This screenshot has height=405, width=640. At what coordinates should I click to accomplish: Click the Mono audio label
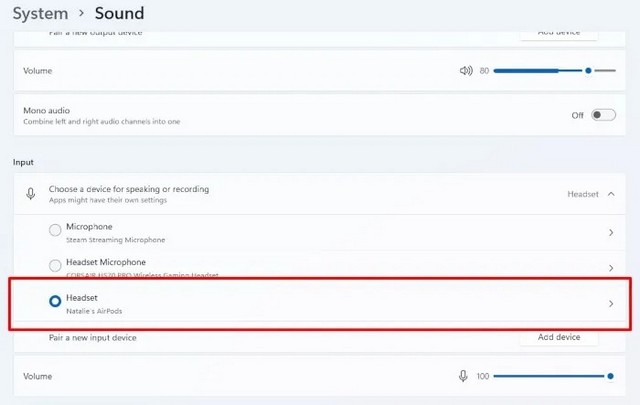click(46, 109)
